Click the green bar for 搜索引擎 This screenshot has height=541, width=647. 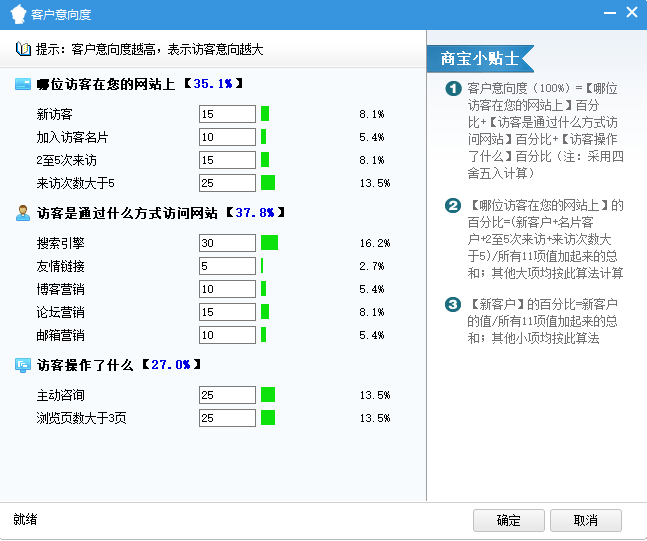[x=269, y=243]
